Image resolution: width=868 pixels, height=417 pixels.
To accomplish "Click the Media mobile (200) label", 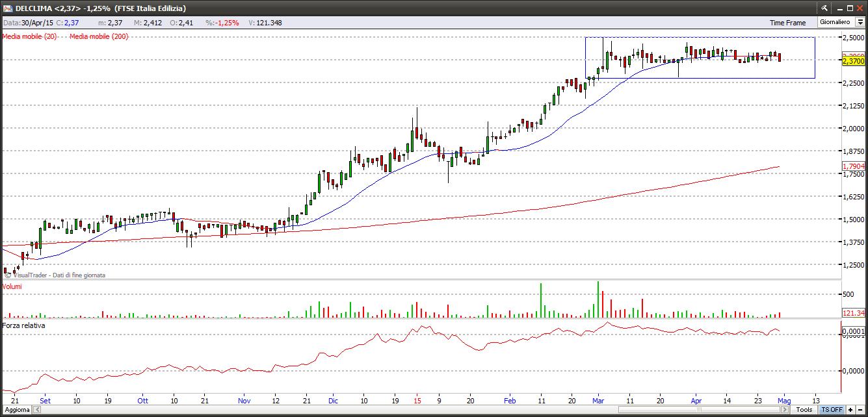I will 99,36.
